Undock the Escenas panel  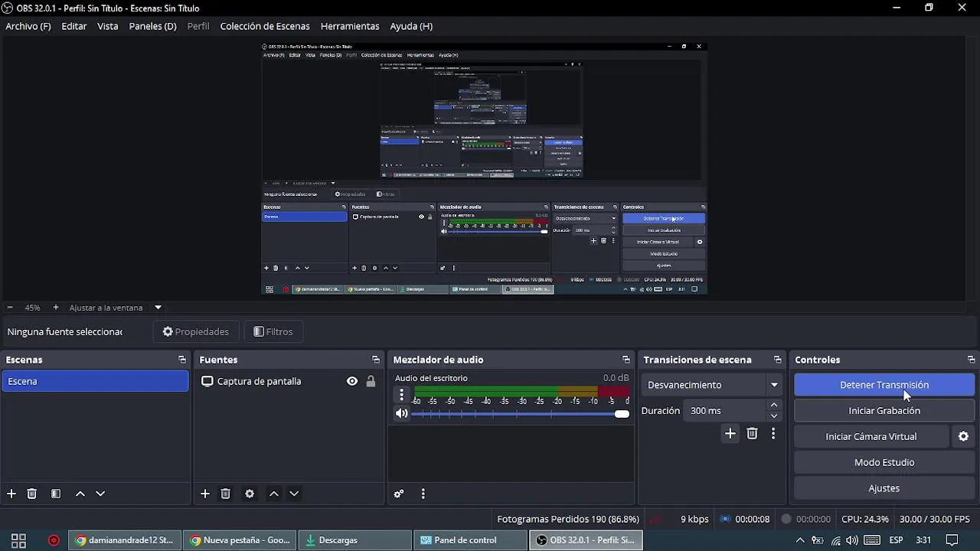pos(182,360)
